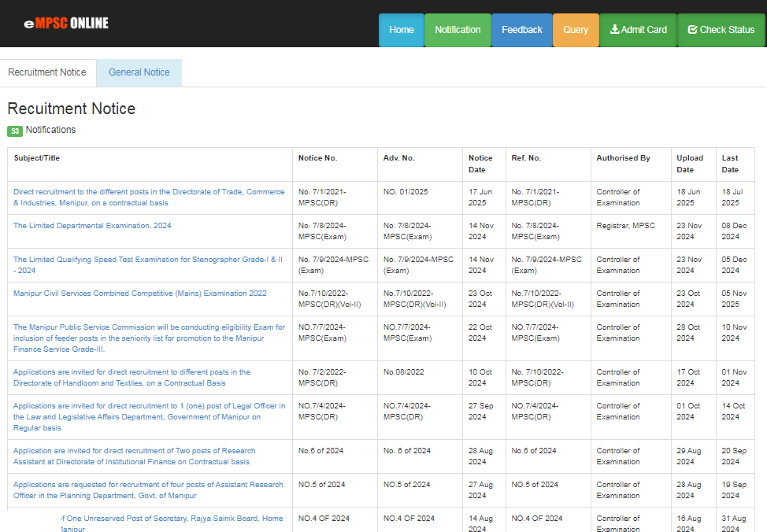Open The Limited Departmental Examination, 2024 link
Screen dimensions: 767x532
(92, 226)
